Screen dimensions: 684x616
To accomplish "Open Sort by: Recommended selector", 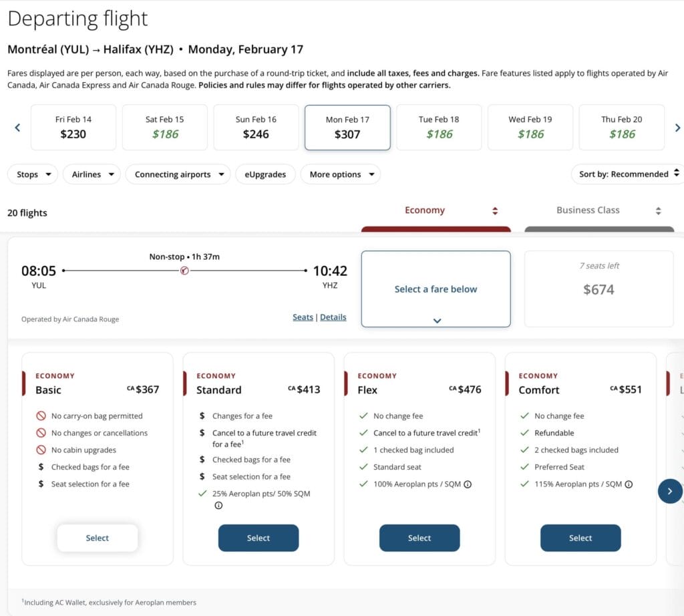I will (628, 174).
